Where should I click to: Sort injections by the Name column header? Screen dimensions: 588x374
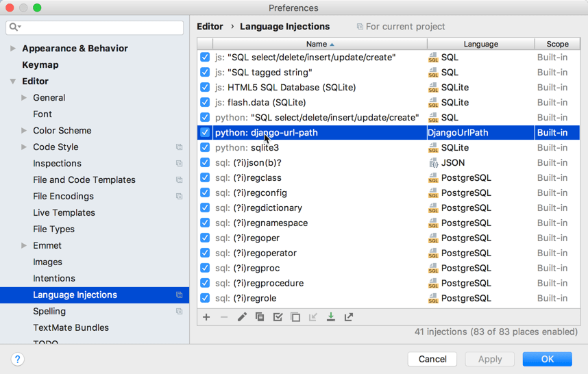tap(317, 44)
